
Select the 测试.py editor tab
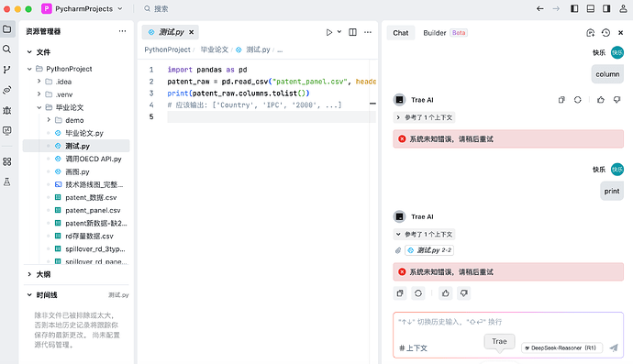click(x=170, y=32)
